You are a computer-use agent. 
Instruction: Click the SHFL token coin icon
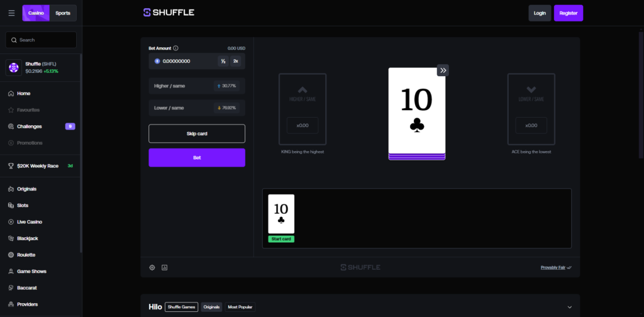[14, 68]
